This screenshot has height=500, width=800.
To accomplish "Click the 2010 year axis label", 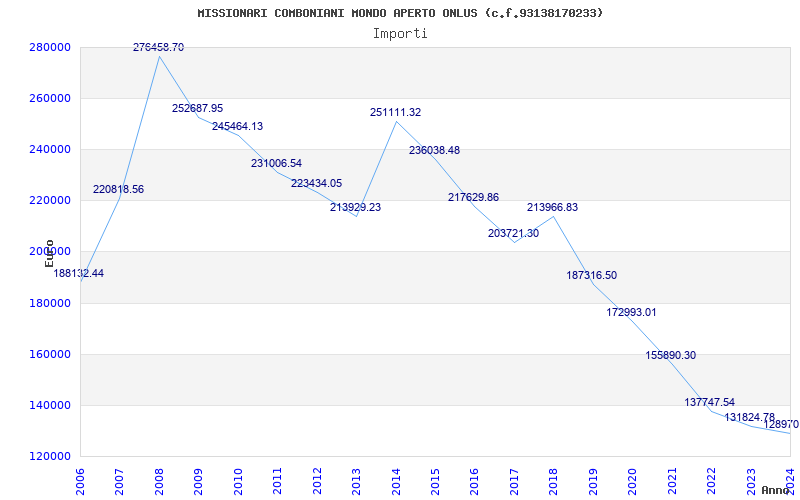I will (238, 480).
